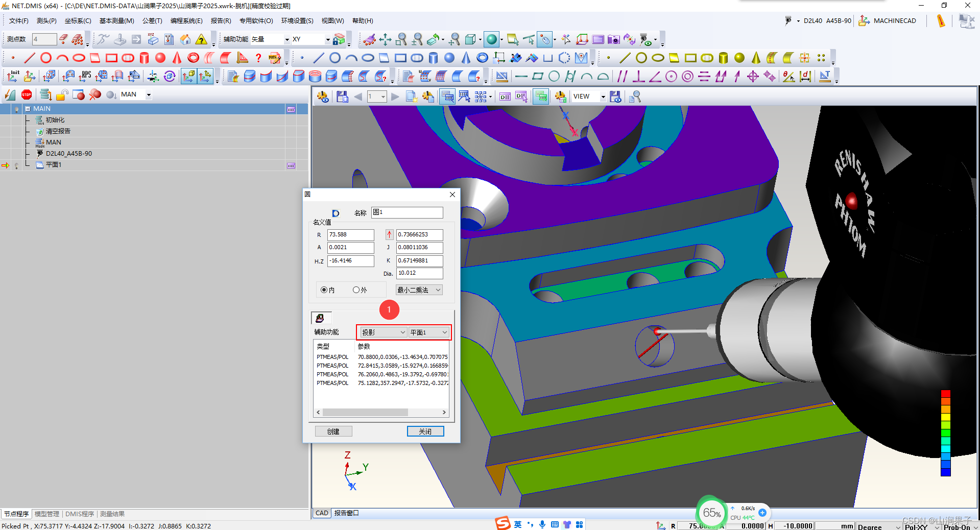980x530 pixels.
Task: Open the 最小二乘法 algorithm dropdown
Action: (x=419, y=290)
